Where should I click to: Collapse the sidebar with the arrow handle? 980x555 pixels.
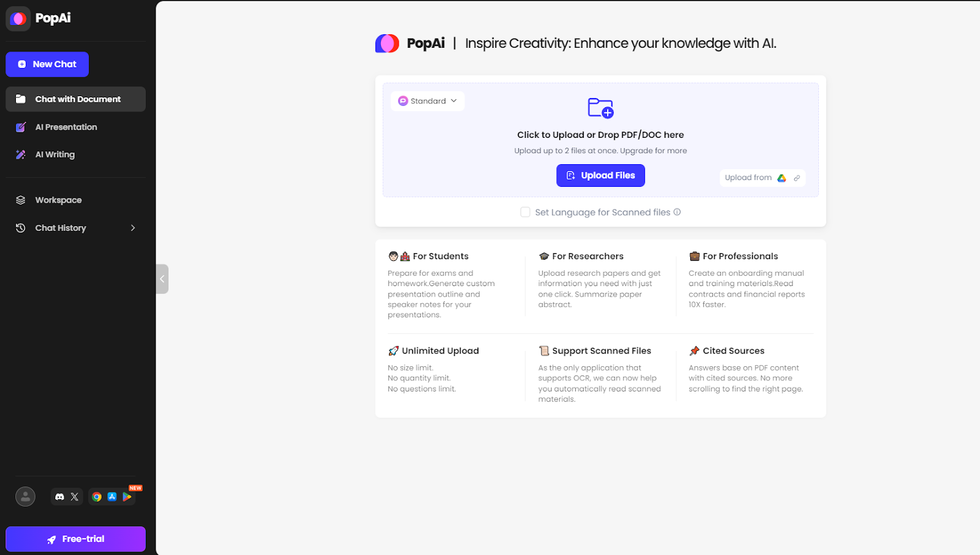(x=162, y=279)
